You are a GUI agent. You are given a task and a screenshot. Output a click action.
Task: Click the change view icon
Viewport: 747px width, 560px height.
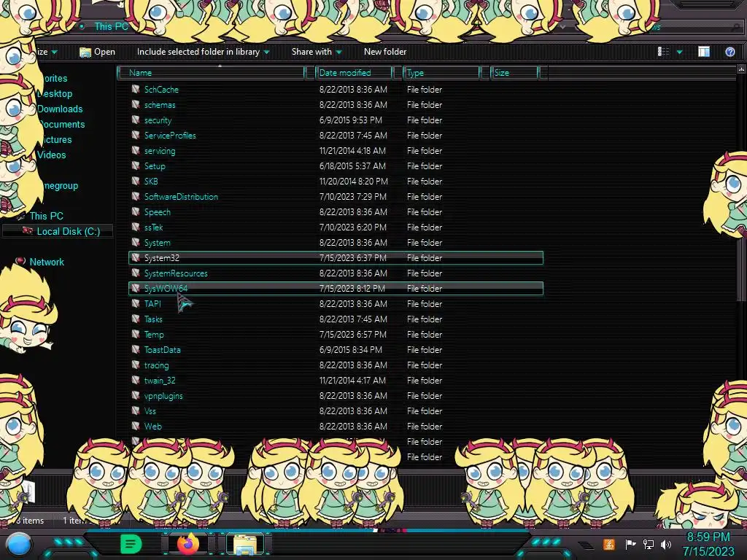663,52
